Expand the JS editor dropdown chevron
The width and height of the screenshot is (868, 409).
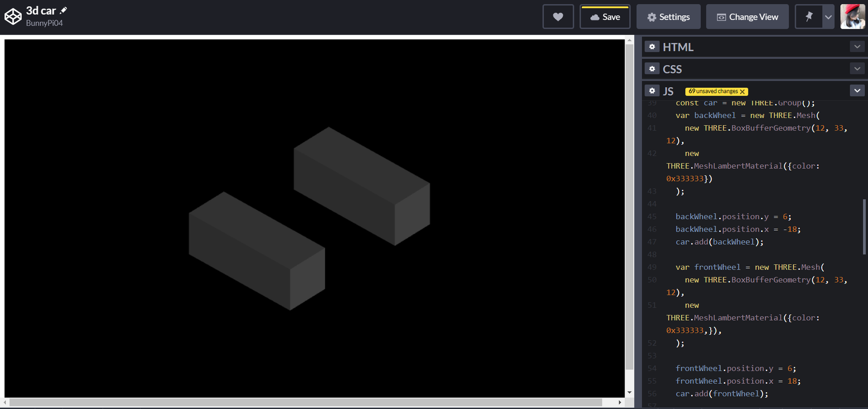coord(857,91)
